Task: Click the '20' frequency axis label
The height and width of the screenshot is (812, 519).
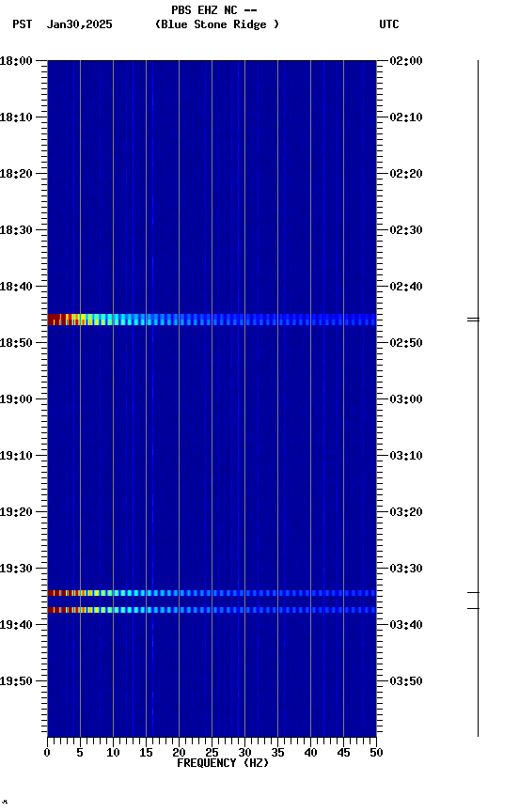Action: pyautogui.click(x=179, y=753)
